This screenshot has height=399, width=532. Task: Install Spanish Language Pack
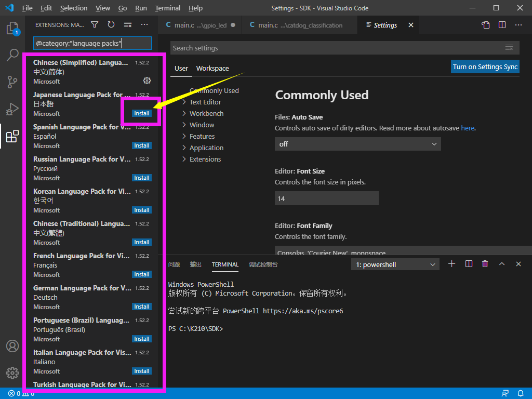141,145
